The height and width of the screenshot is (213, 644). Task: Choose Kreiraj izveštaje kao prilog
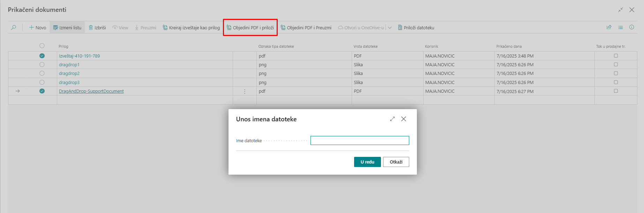click(191, 28)
